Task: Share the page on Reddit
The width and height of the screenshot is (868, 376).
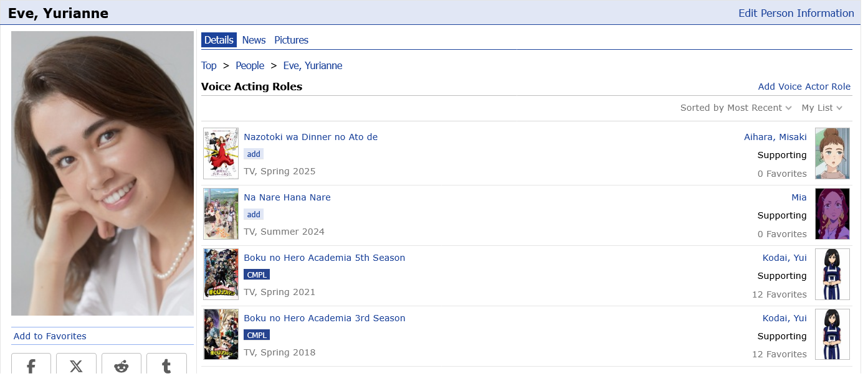Action: point(122,365)
